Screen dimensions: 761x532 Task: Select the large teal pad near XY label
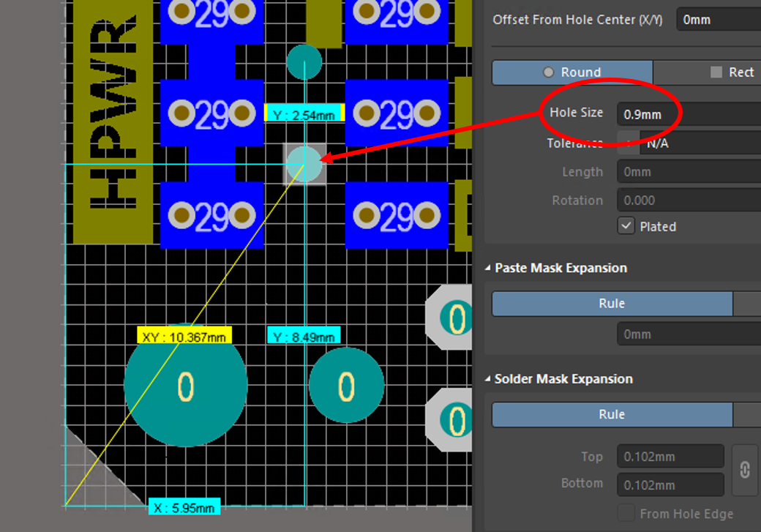click(186, 385)
